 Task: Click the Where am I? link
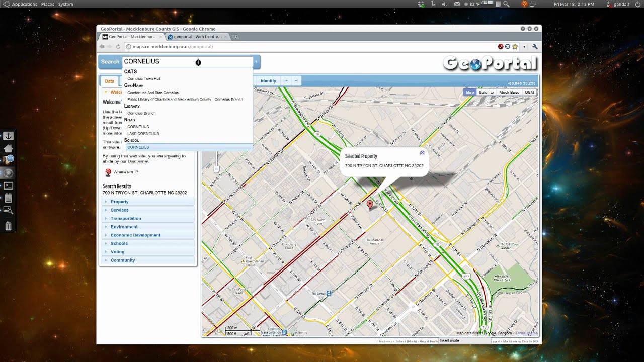[x=125, y=172]
